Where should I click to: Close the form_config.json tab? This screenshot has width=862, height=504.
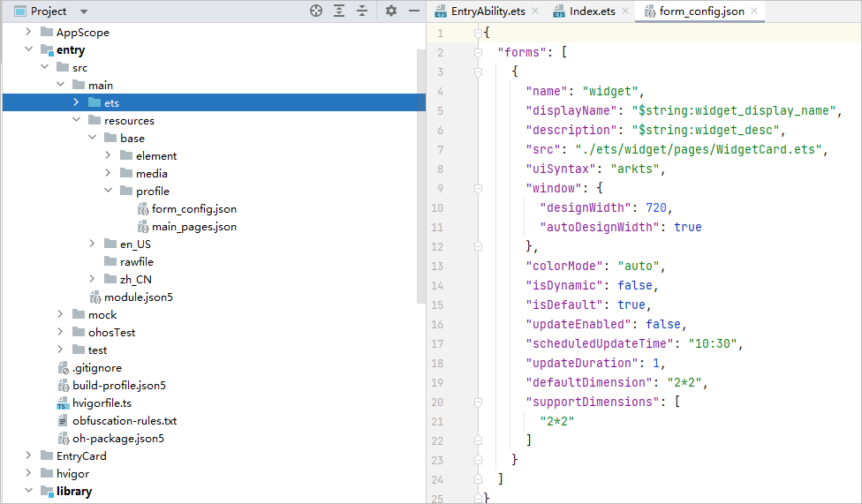tap(754, 11)
